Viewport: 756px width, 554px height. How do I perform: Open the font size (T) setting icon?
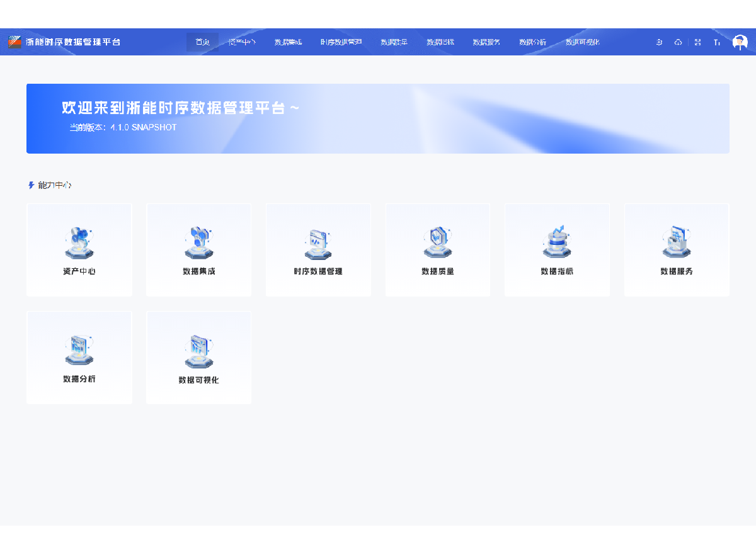point(717,42)
